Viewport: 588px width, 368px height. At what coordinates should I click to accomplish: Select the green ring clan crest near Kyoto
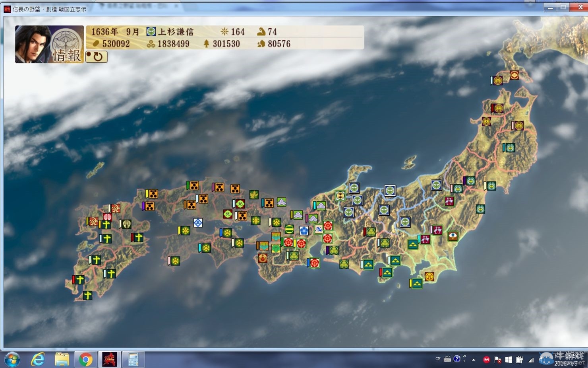(x=289, y=229)
